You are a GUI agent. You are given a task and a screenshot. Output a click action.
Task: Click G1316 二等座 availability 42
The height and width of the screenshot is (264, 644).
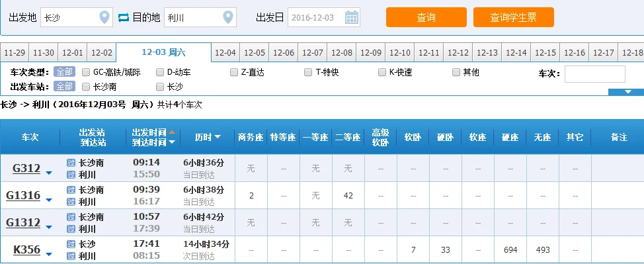click(x=348, y=196)
